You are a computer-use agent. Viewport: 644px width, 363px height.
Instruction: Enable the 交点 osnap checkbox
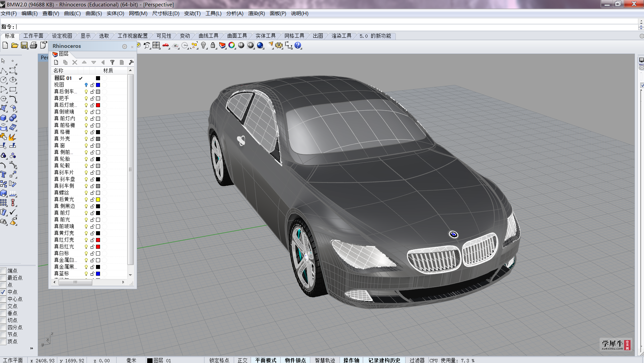(x=3, y=306)
